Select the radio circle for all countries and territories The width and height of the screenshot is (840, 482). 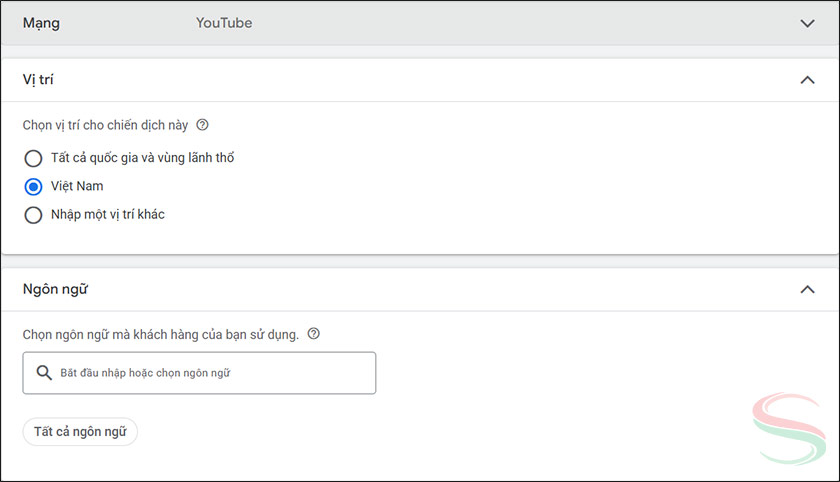click(x=33, y=158)
